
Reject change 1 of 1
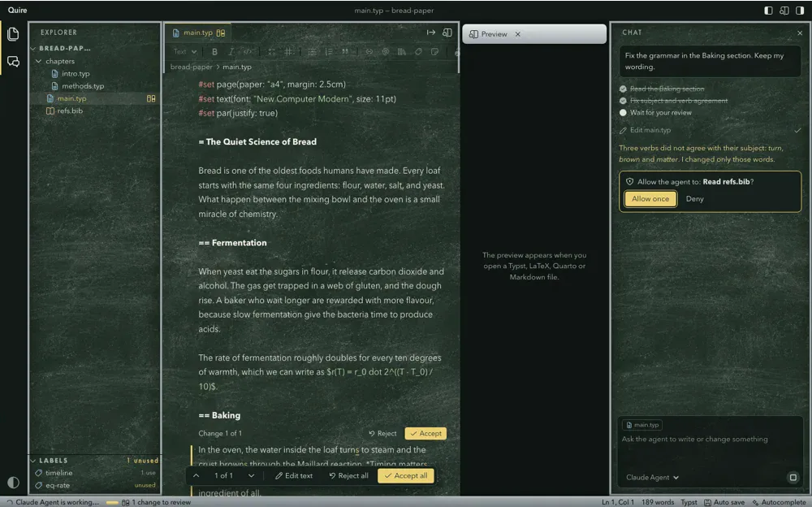382,433
